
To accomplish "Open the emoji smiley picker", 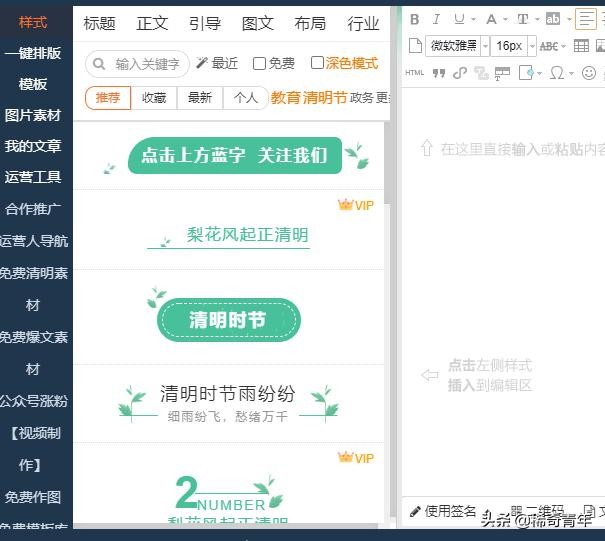I will click(x=589, y=73).
